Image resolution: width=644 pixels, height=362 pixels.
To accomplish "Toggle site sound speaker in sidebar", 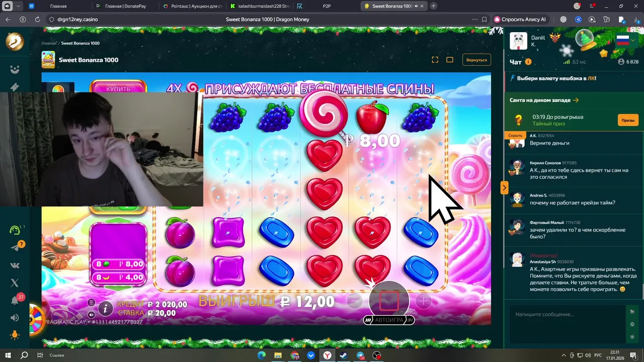I will click(15, 318).
